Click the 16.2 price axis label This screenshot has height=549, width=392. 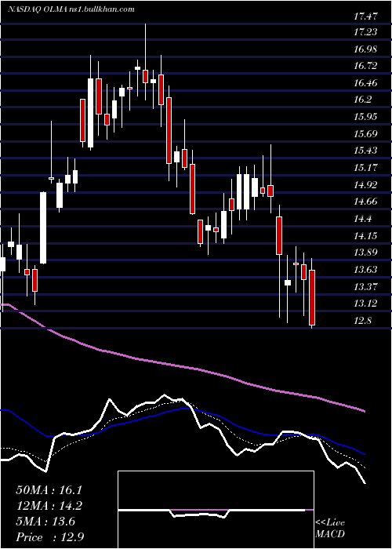coord(363,100)
